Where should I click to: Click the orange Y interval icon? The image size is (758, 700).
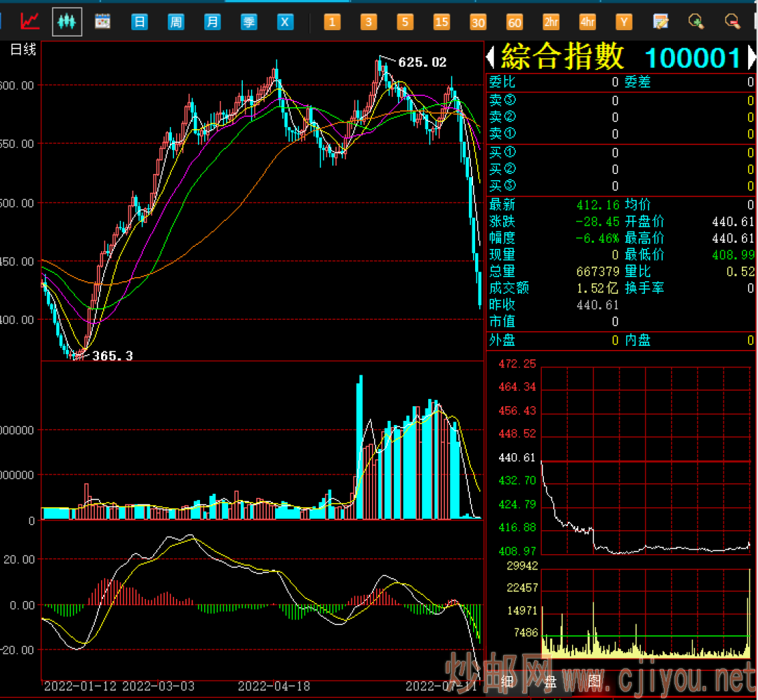(x=624, y=22)
